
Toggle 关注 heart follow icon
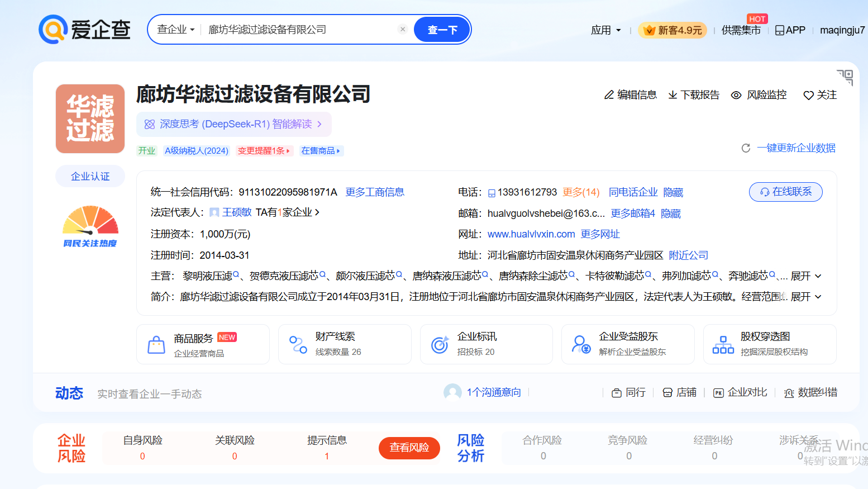click(808, 96)
